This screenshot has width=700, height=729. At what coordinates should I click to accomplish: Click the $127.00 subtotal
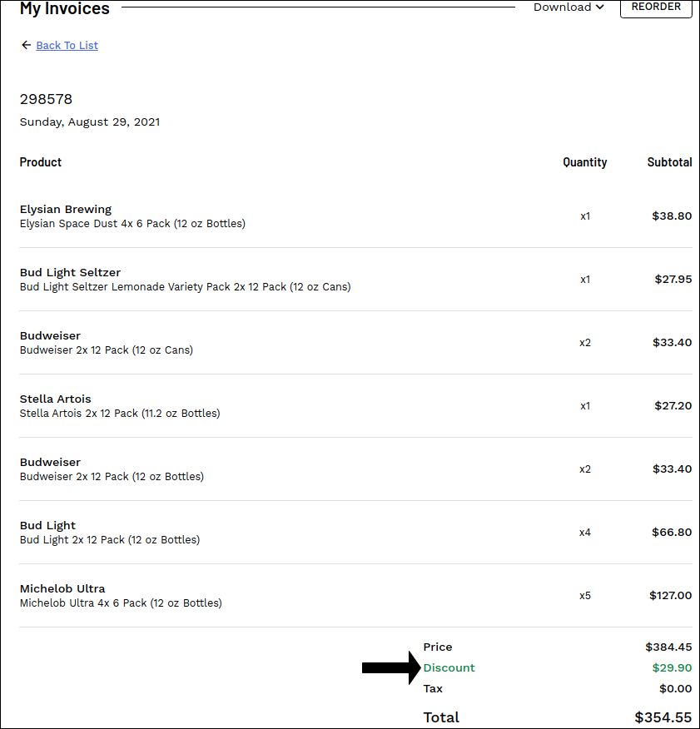coord(670,595)
